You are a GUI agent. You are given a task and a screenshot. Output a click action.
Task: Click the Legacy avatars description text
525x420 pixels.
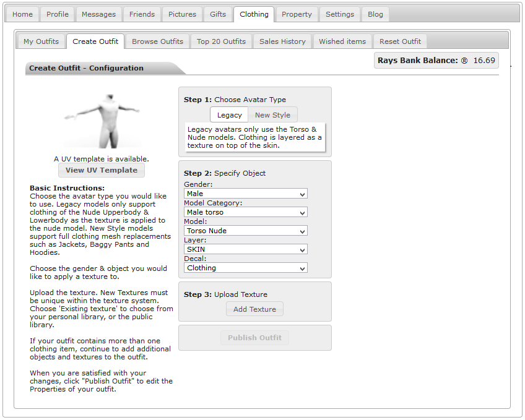pyautogui.click(x=254, y=137)
